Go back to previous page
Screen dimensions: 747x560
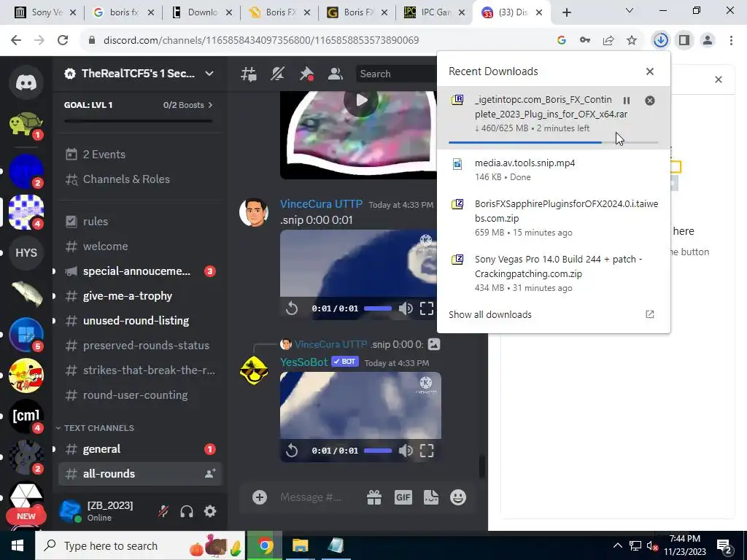[x=16, y=40]
